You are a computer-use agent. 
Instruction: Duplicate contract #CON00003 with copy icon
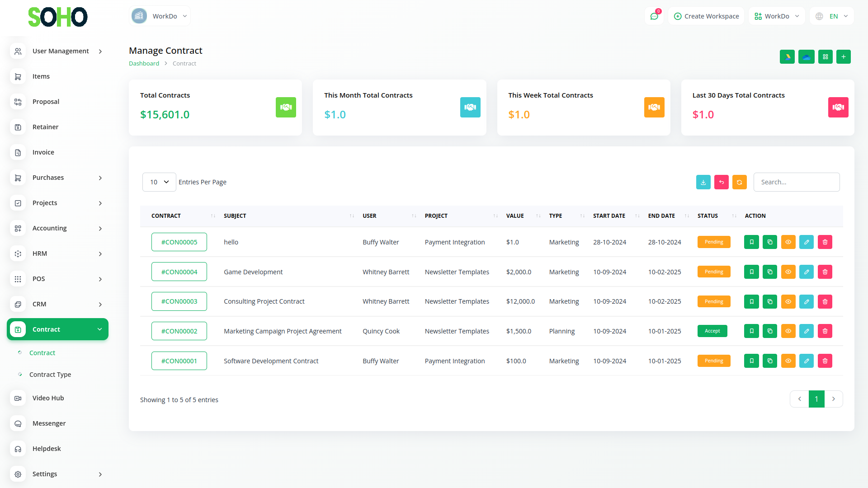[769, 302]
